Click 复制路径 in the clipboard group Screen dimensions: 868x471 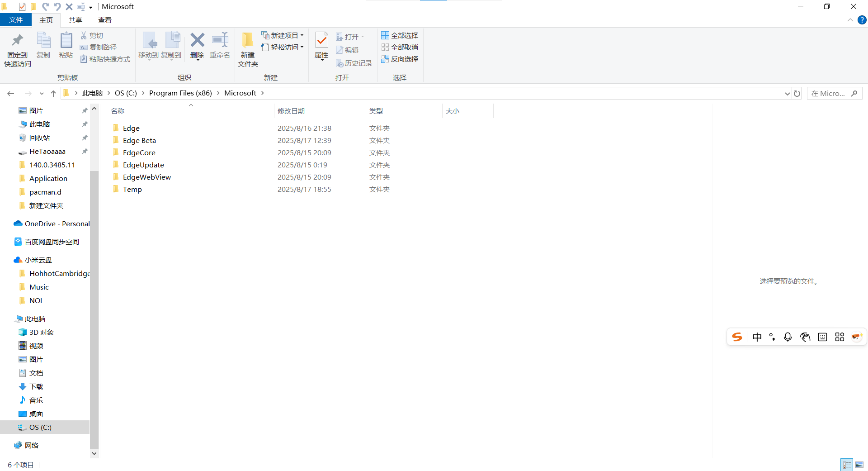98,47
